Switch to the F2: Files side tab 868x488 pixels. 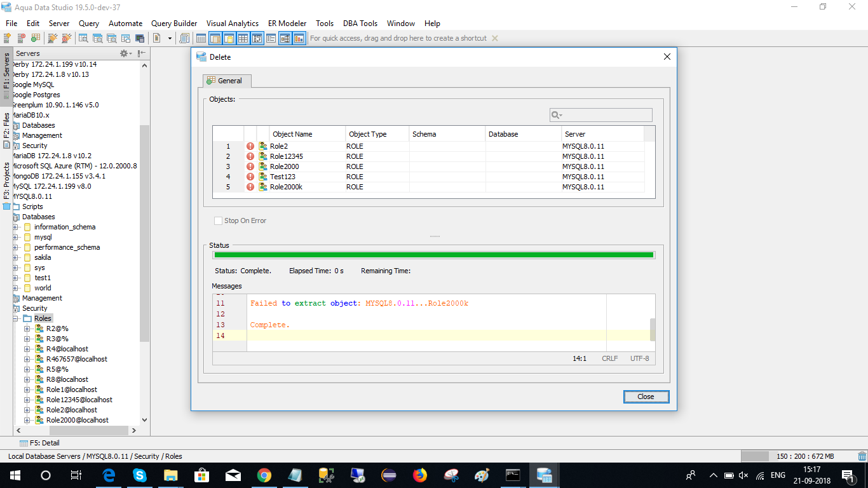[6, 130]
